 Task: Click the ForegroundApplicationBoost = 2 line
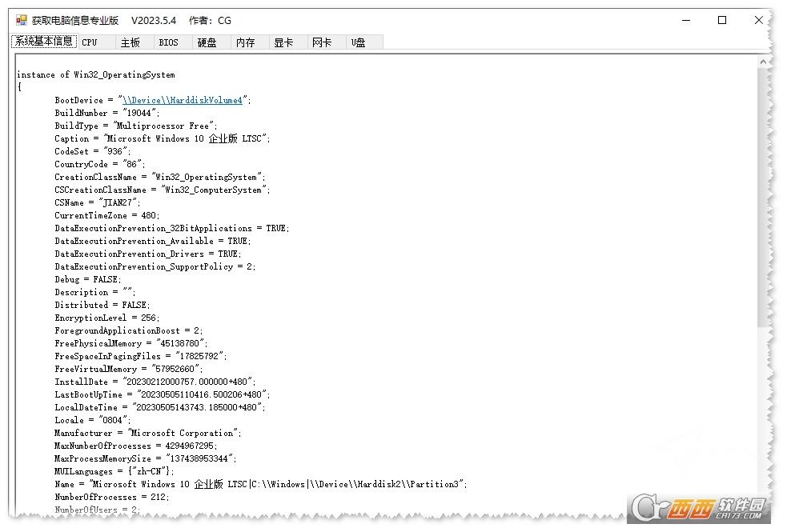(128, 330)
